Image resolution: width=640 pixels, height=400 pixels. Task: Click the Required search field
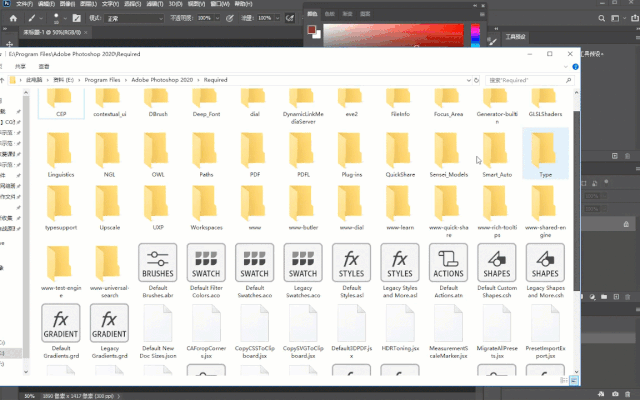[530, 80]
